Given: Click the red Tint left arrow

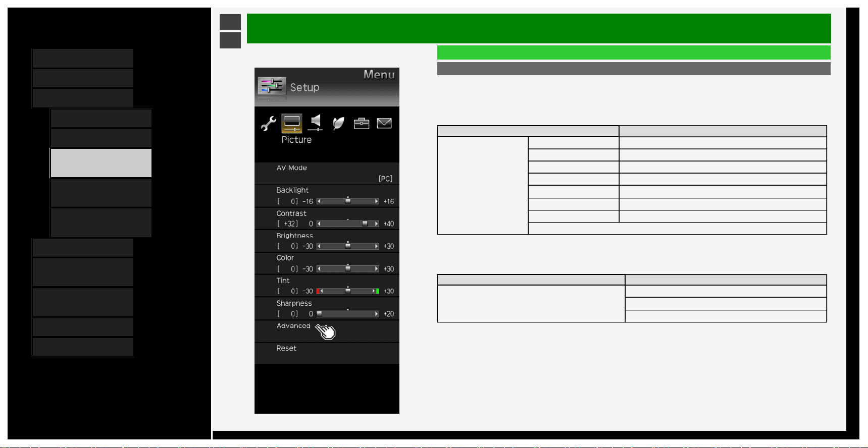Looking at the screenshot, I should click(x=319, y=291).
